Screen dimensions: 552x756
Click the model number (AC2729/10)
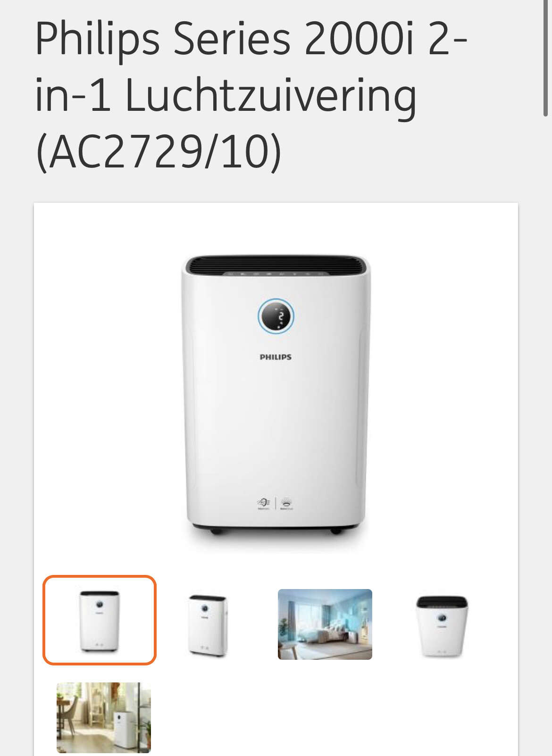[159, 152]
